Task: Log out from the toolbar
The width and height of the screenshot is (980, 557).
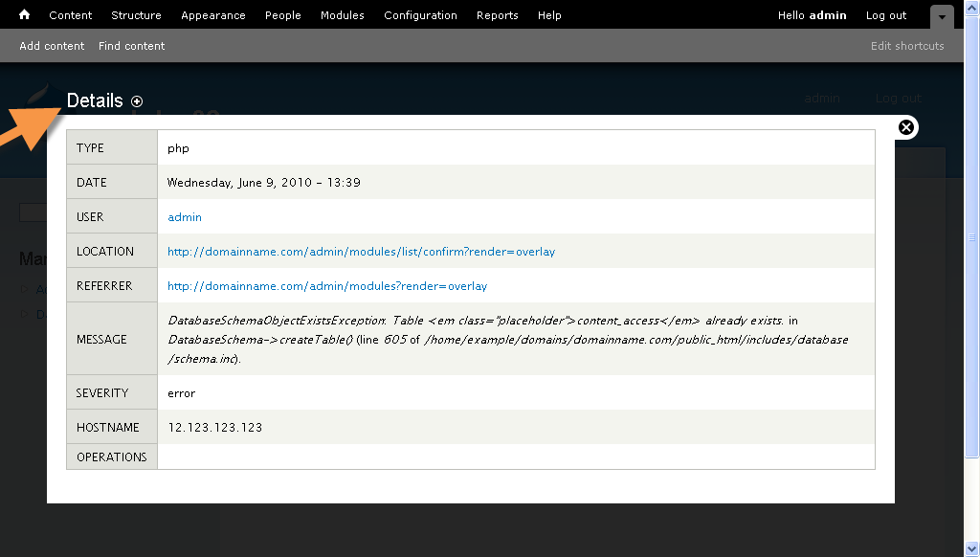Action: tap(886, 15)
